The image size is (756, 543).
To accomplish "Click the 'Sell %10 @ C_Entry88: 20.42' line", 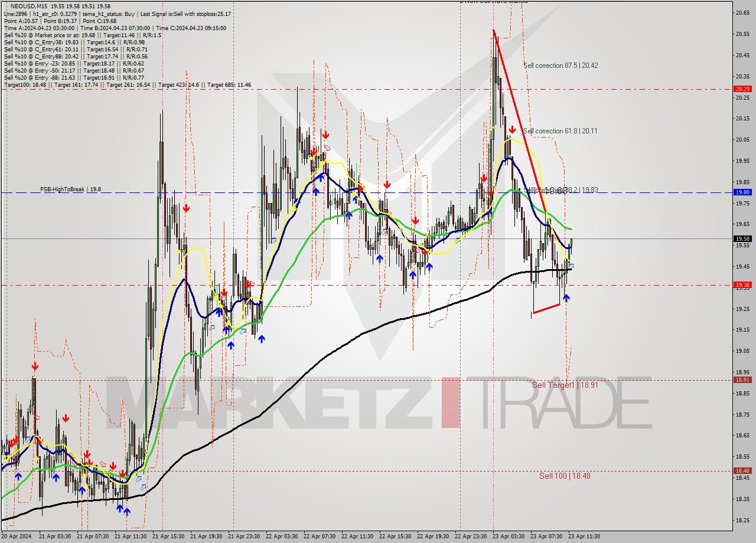I will click(76, 56).
